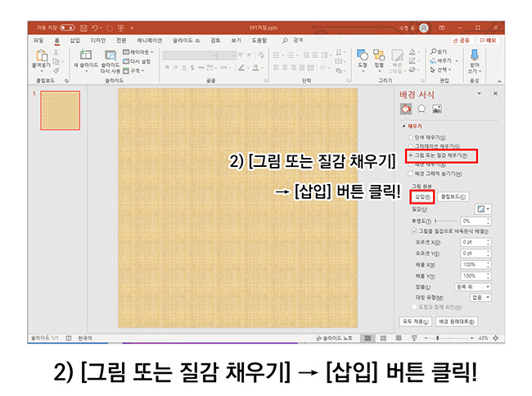Viewport: 532px width, 396px height.
Task: Click the zoom slider in status bar
Action: (449, 338)
